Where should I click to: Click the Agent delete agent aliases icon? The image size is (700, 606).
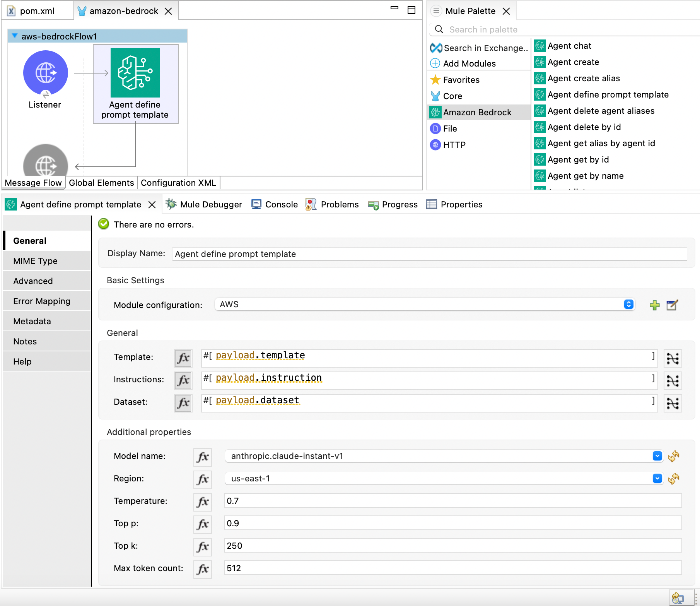[x=540, y=111]
